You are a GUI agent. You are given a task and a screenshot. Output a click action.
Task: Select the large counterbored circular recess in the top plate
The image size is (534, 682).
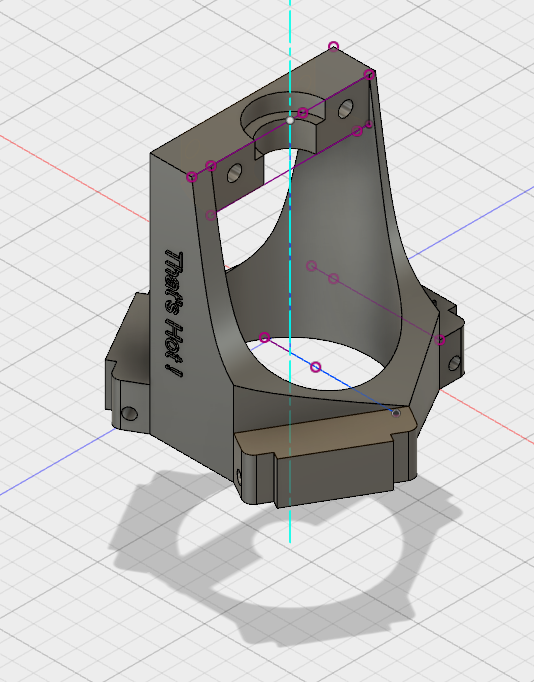pos(283,117)
